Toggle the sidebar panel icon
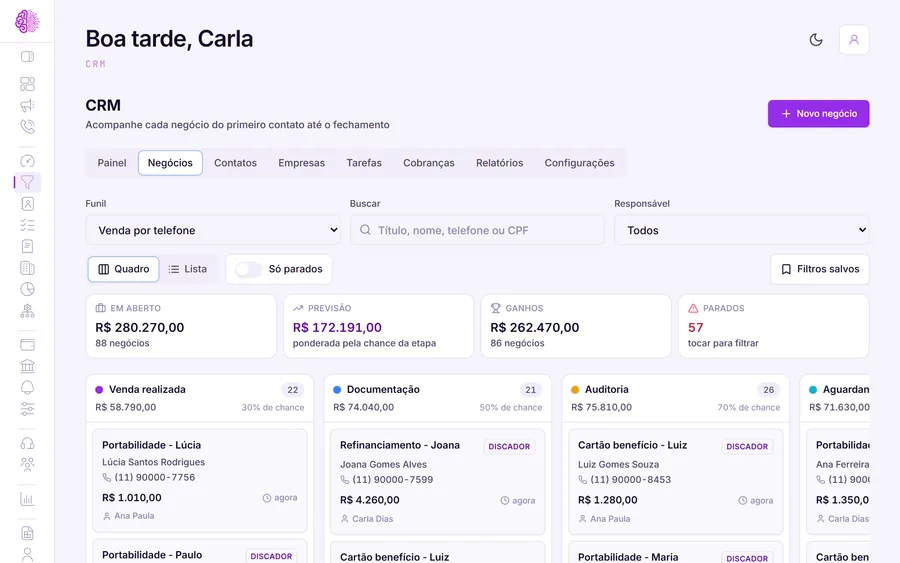This screenshot has height=563, width=900. point(27,56)
